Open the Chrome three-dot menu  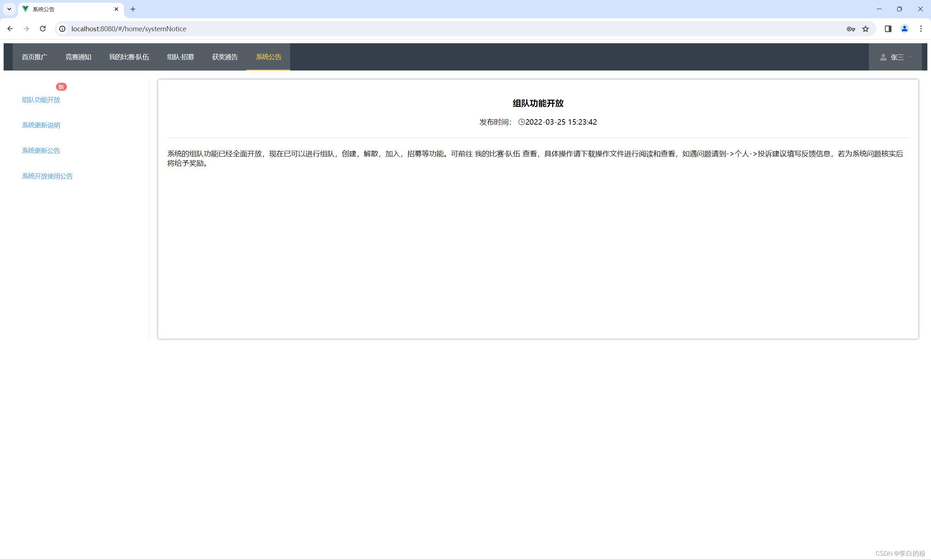tap(921, 29)
